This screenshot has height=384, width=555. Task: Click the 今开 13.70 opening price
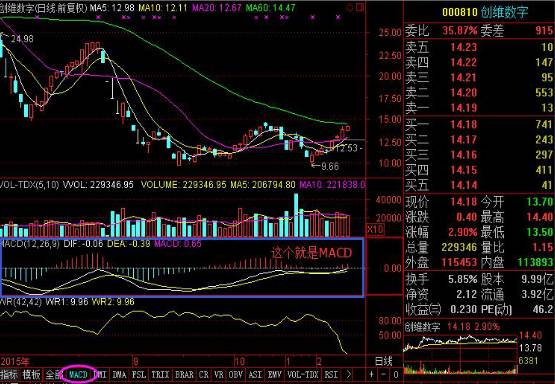540,202
